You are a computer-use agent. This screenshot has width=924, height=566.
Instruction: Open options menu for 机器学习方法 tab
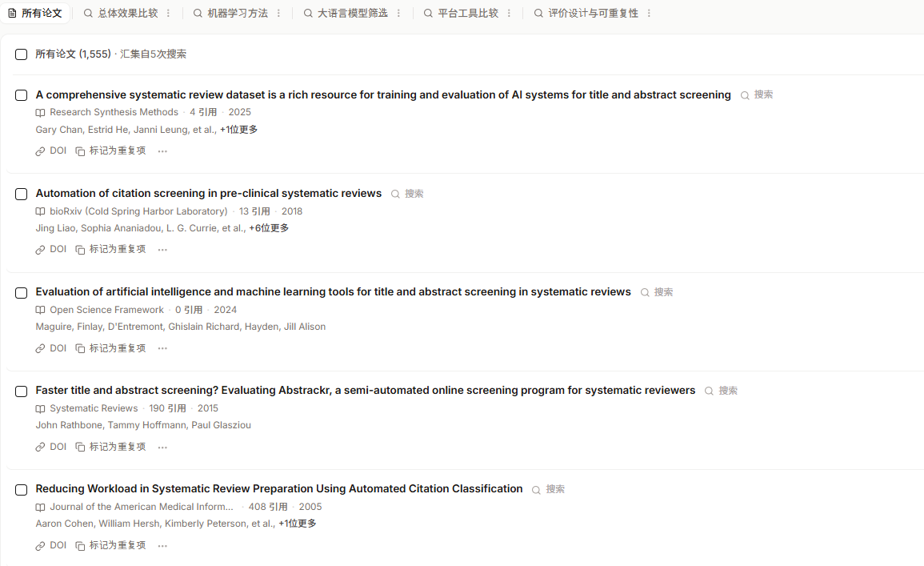tap(278, 13)
